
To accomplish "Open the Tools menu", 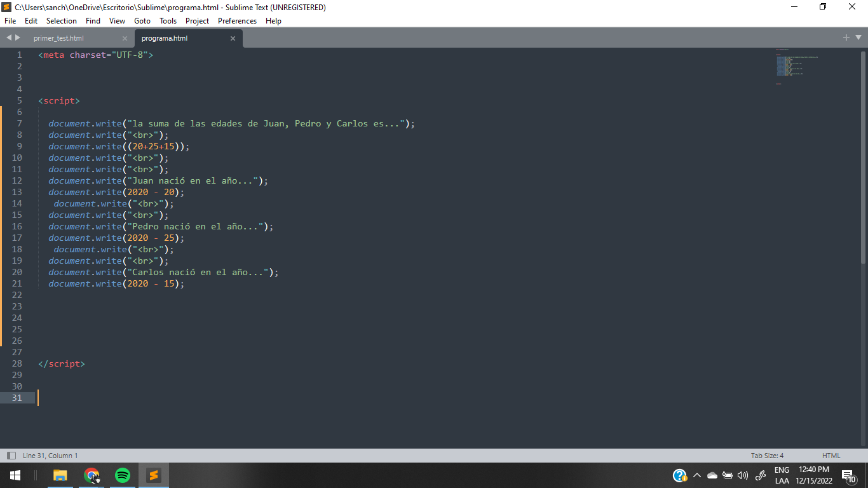I will tap(168, 21).
